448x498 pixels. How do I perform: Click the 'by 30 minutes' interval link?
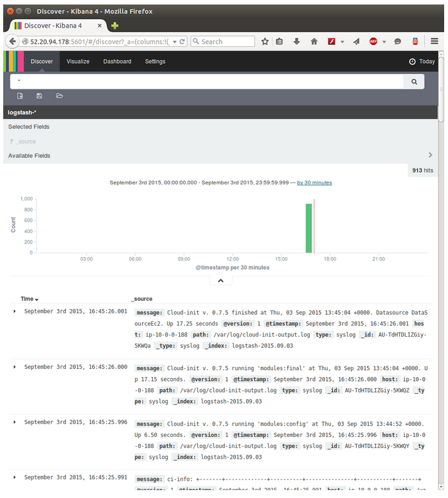[314, 182]
